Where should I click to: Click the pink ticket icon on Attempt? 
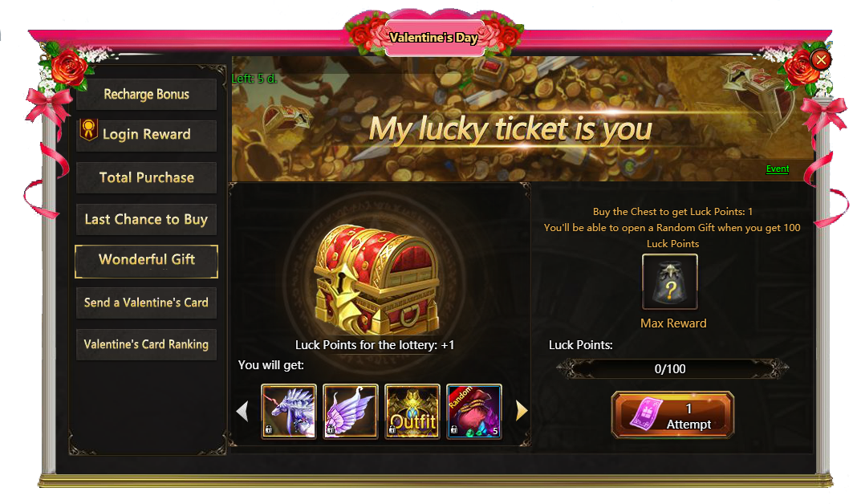click(x=646, y=414)
